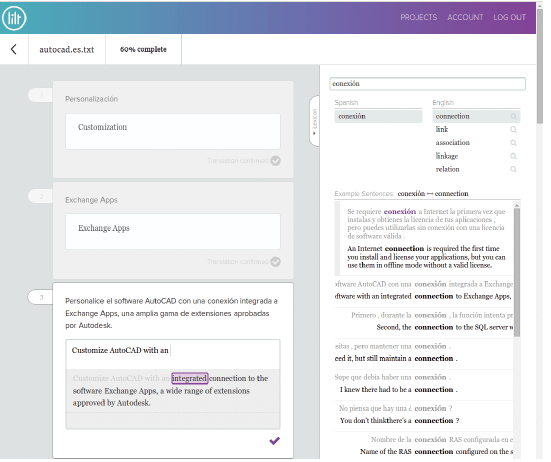551x462 pixels.
Task: Click example 'Name of the RAS connection'
Action: coord(436,451)
